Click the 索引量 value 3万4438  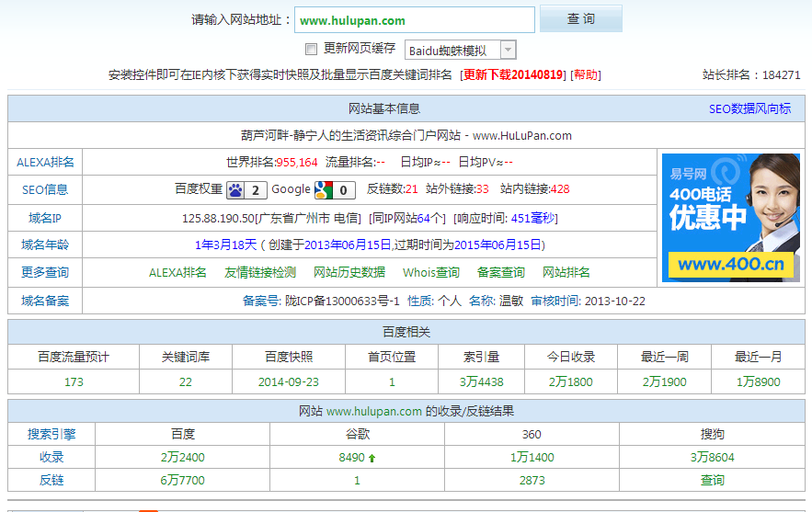tap(482, 382)
